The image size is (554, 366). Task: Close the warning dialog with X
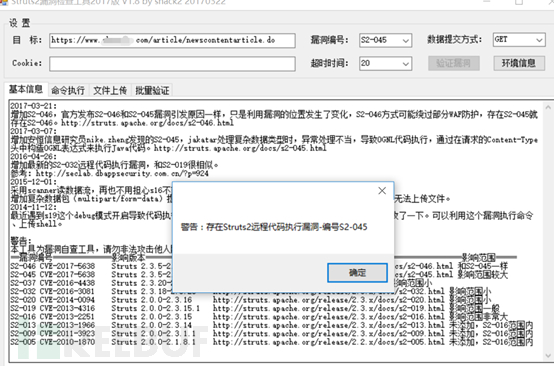click(x=382, y=191)
